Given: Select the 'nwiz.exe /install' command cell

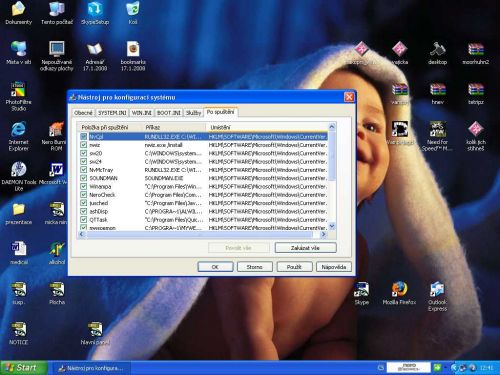Looking at the screenshot, I should 164,145.
